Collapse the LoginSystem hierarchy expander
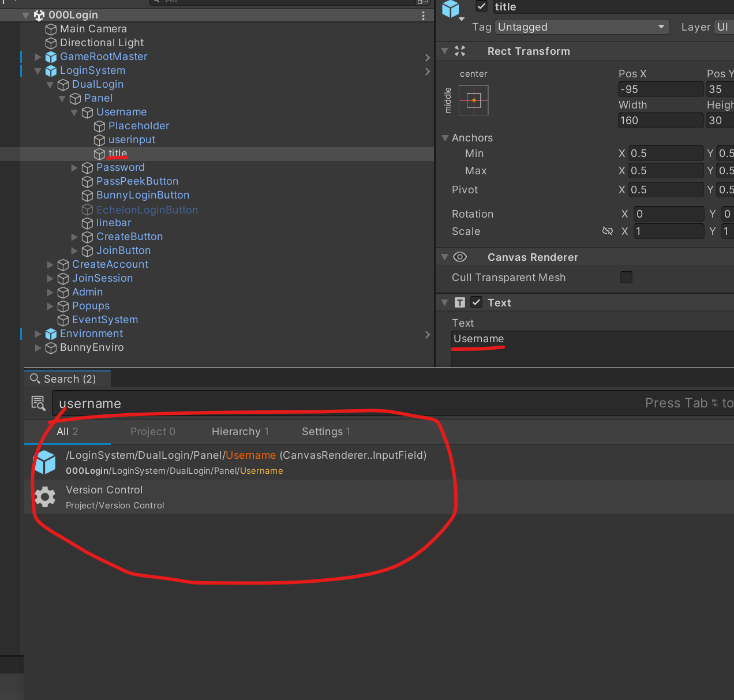 tap(38, 70)
